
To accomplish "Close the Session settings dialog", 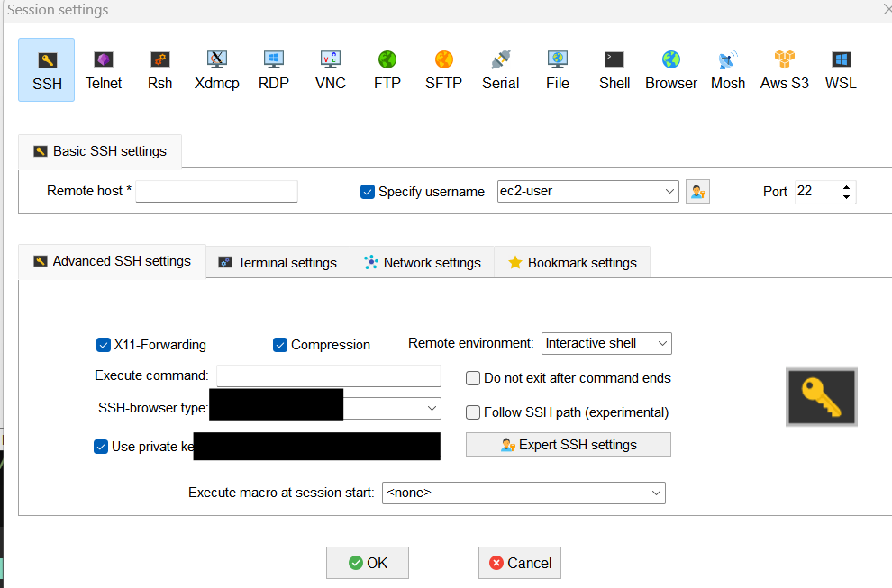I will (x=887, y=8).
